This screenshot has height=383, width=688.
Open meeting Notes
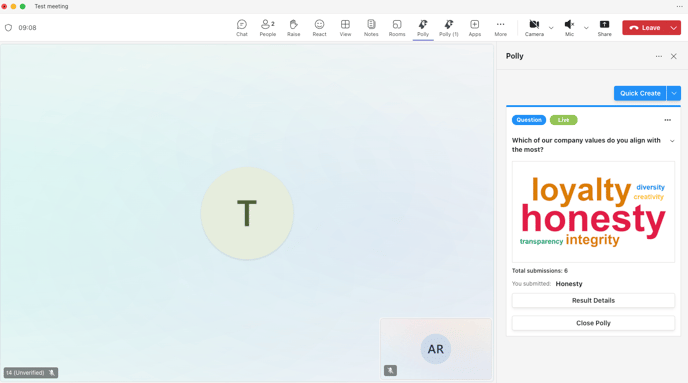pos(371,28)
